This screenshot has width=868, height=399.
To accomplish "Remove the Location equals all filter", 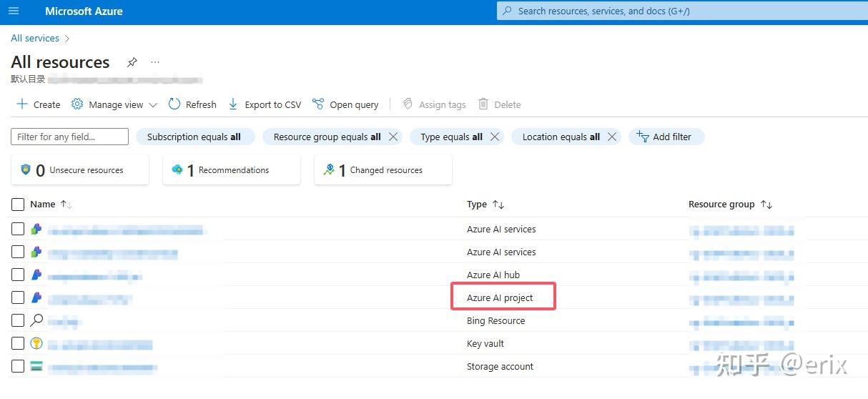I will pos(612,137).
